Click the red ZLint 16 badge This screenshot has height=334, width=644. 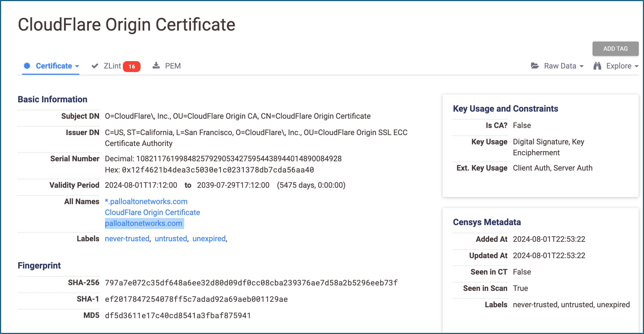tap(132, 66)
